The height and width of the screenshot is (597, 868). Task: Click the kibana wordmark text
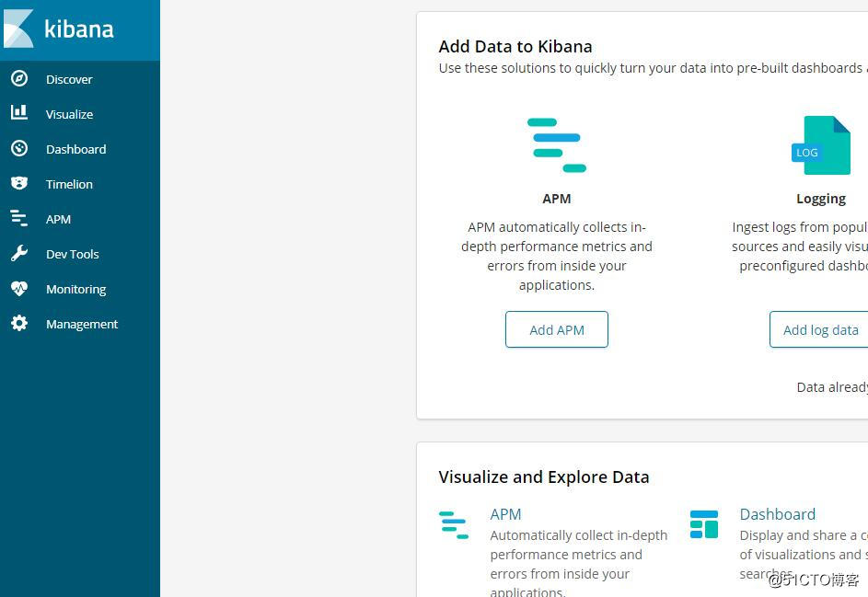tap(78, 29)
